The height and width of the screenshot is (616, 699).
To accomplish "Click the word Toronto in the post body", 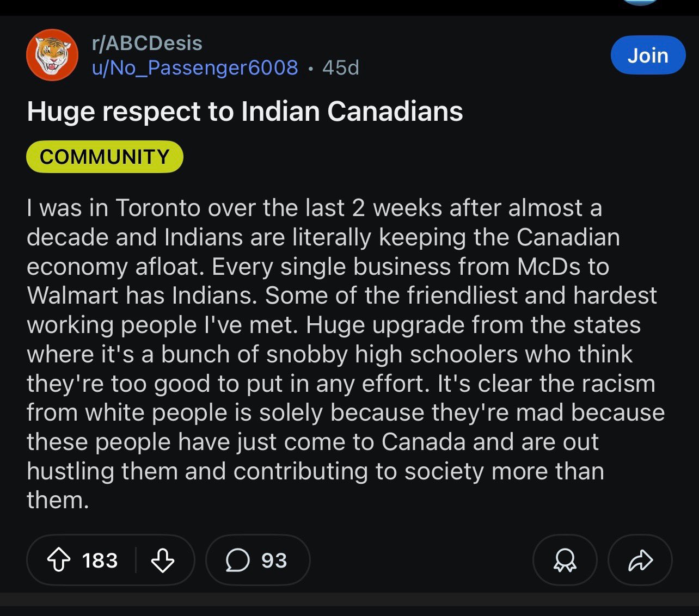I will point(150,208).
